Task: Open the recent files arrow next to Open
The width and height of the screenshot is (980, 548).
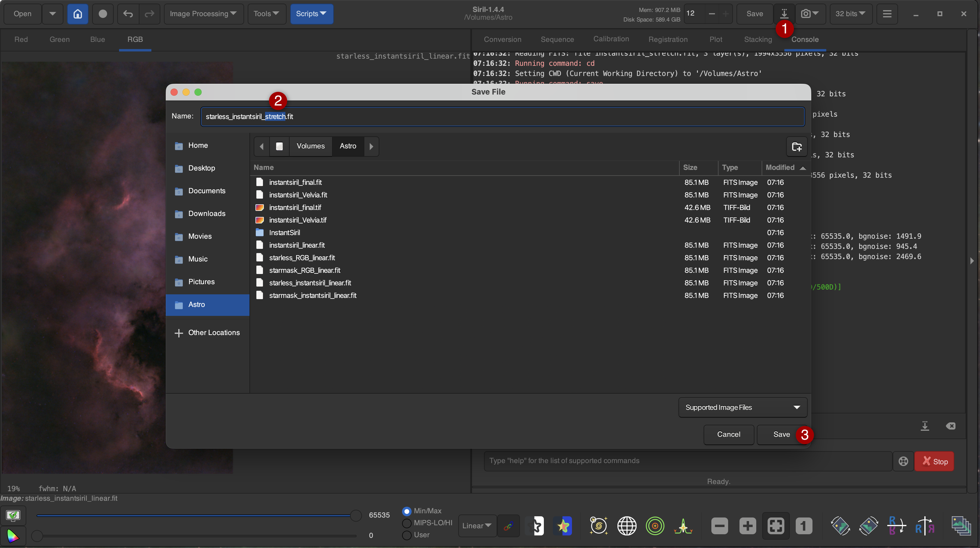Action: [53, 14]
